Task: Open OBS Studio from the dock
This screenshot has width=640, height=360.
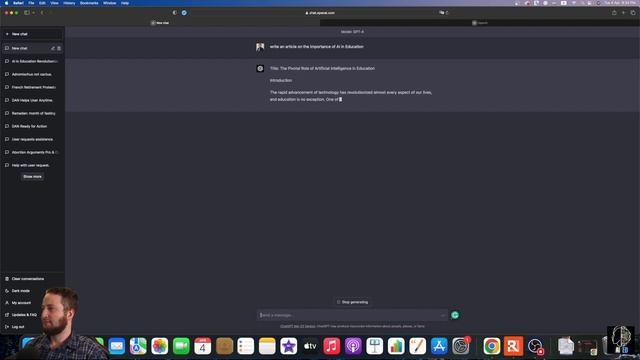Action: pos(535,346)
